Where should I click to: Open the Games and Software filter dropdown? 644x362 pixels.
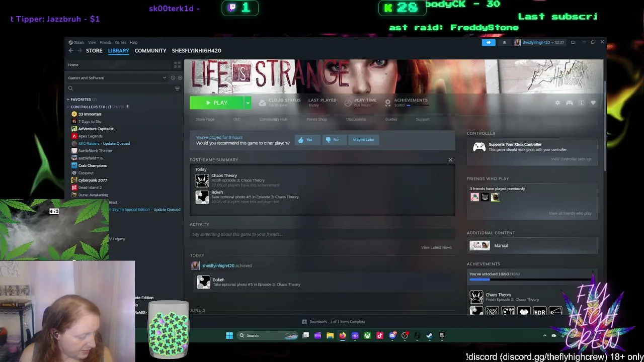pyautogui.click(x=117, y=78)
